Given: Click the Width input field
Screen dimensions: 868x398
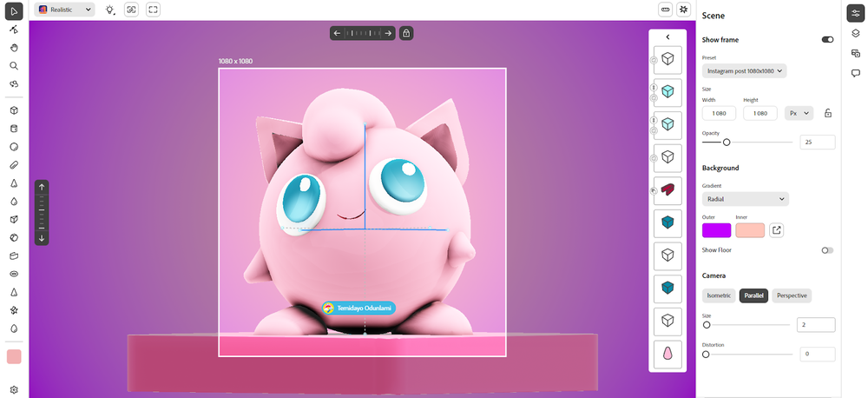Looking at the screenshot, I should (x=719, y=113).
